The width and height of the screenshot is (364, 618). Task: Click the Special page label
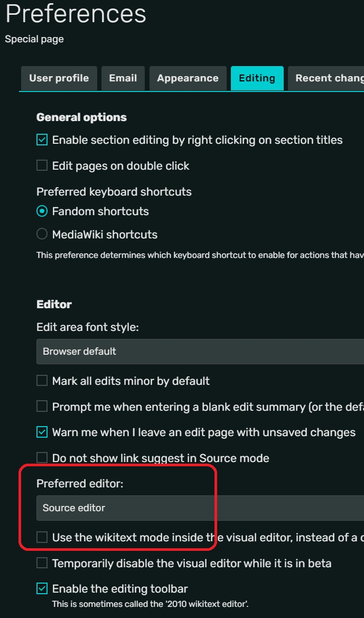pos(34,39)
